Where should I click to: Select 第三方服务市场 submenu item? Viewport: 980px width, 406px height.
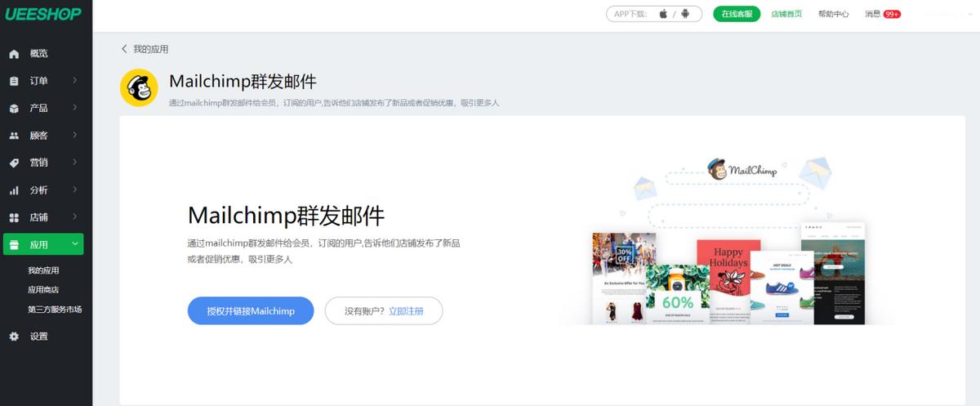pyautogui.click(x=55, y=310)
